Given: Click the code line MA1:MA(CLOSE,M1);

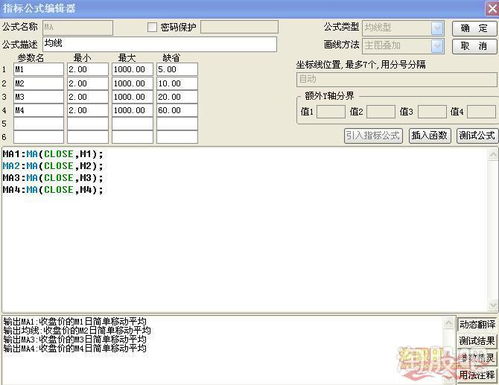Looking at the screenshot, I should [53, 154].
